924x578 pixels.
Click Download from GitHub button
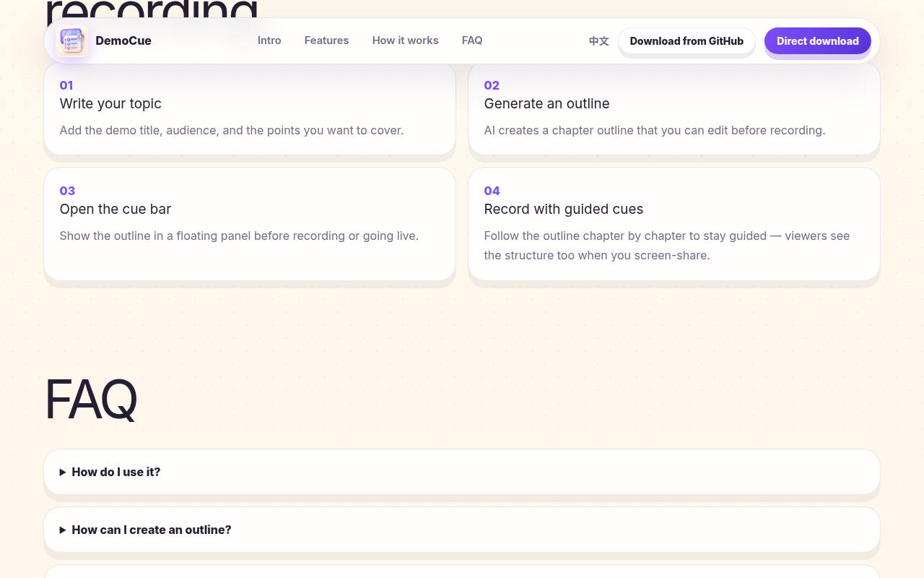(687, 41)
